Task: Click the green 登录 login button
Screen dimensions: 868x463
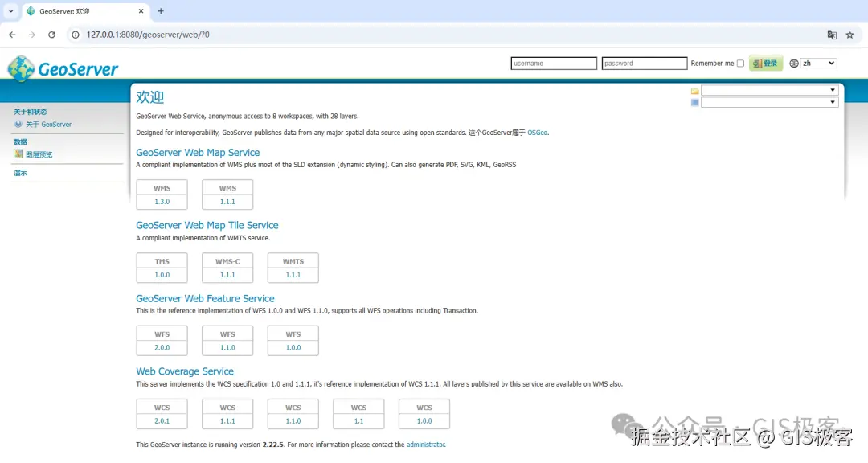Action: click(x=766, y=64)
